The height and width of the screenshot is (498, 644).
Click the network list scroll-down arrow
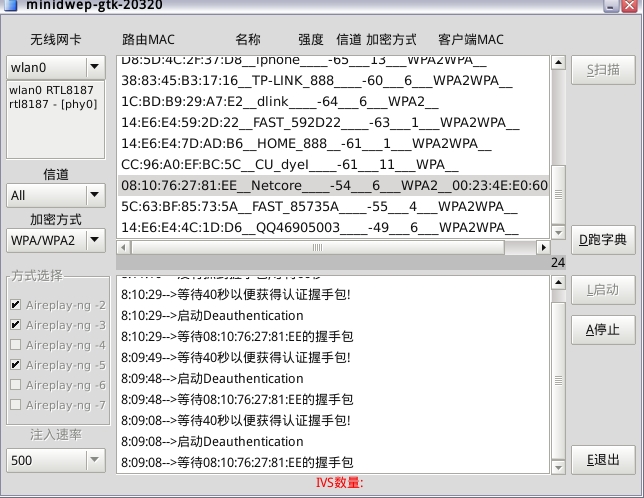558,231
